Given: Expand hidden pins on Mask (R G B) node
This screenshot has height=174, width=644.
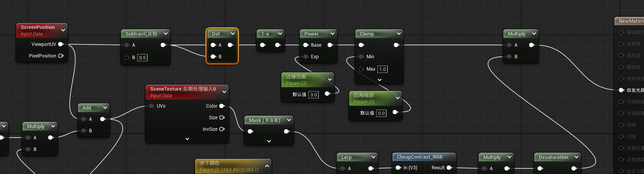Looking at the screenshot, I should click(269, 141).
